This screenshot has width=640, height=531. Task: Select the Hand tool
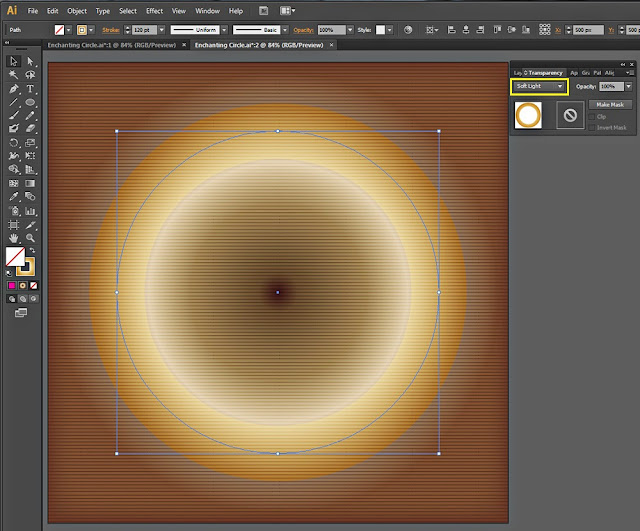pos(14,238)
